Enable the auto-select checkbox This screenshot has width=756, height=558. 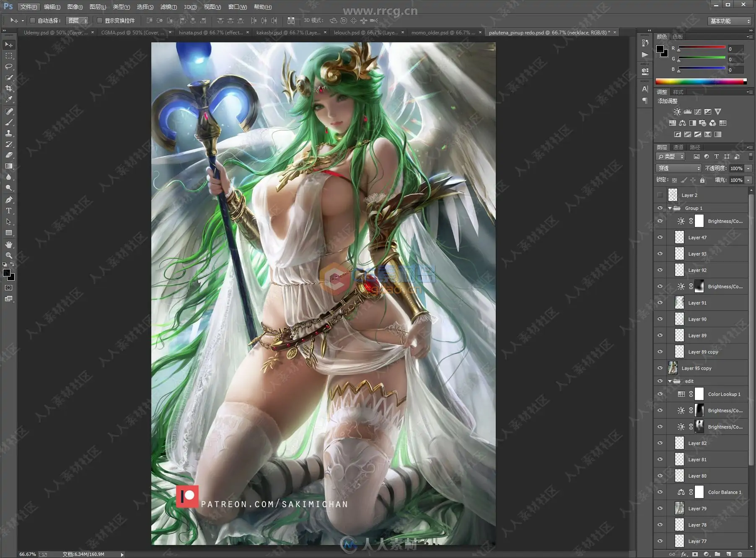32,21
